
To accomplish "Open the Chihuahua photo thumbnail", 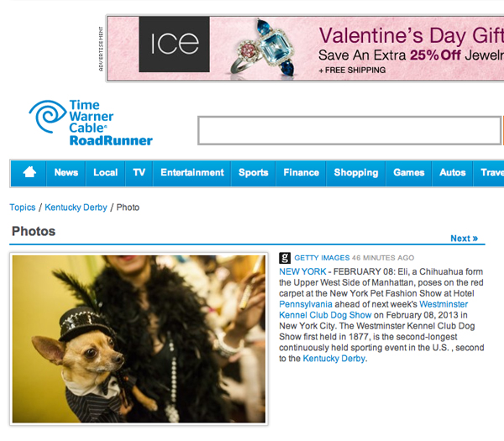I will pyautogui.click(x=139, y=339).
